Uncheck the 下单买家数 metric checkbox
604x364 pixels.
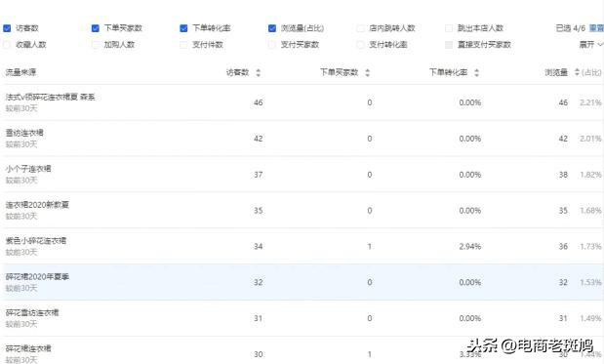[x=96, y=28]
